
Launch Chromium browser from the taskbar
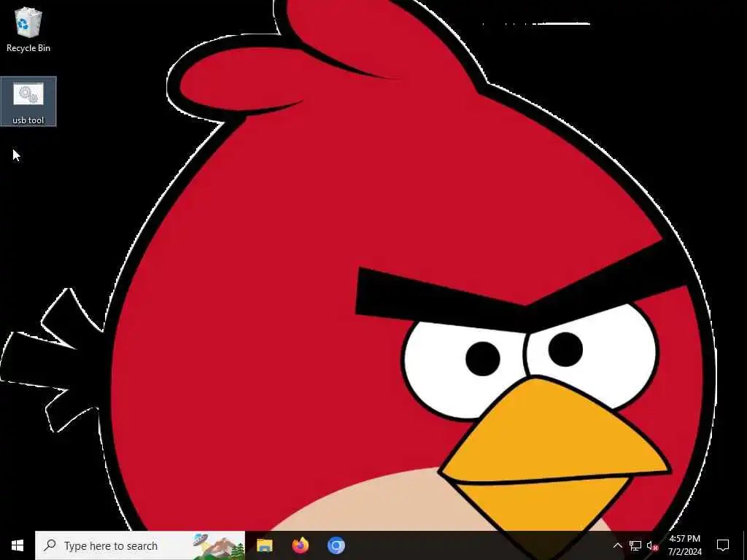click(x=336, y=545)
